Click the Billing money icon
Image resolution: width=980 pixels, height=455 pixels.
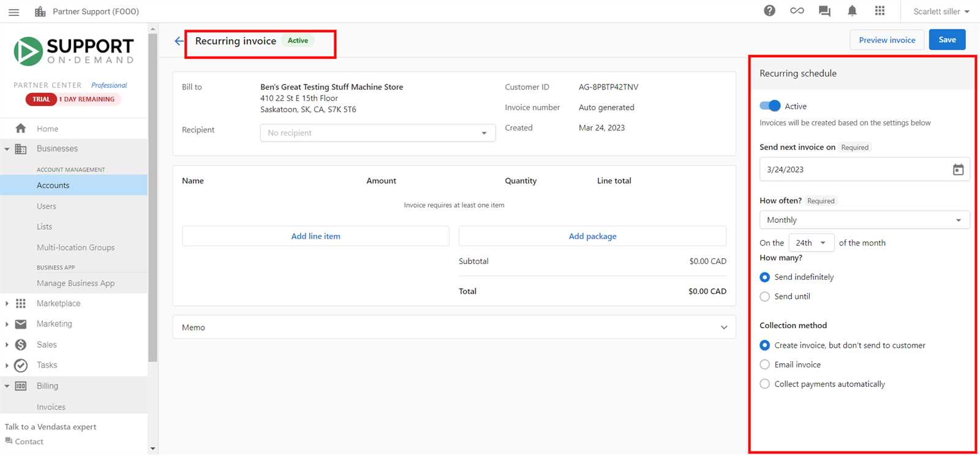point(21,386)
